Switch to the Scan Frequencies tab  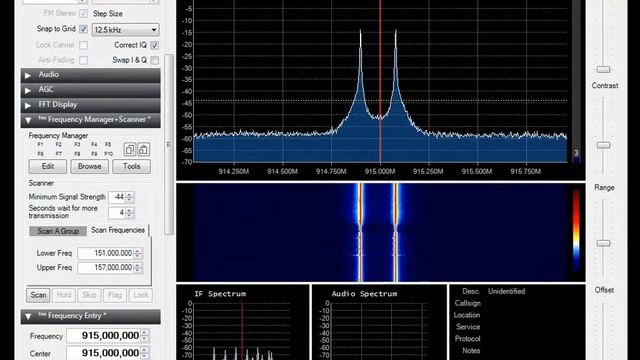pyautogui.click(x=118, y=230)
